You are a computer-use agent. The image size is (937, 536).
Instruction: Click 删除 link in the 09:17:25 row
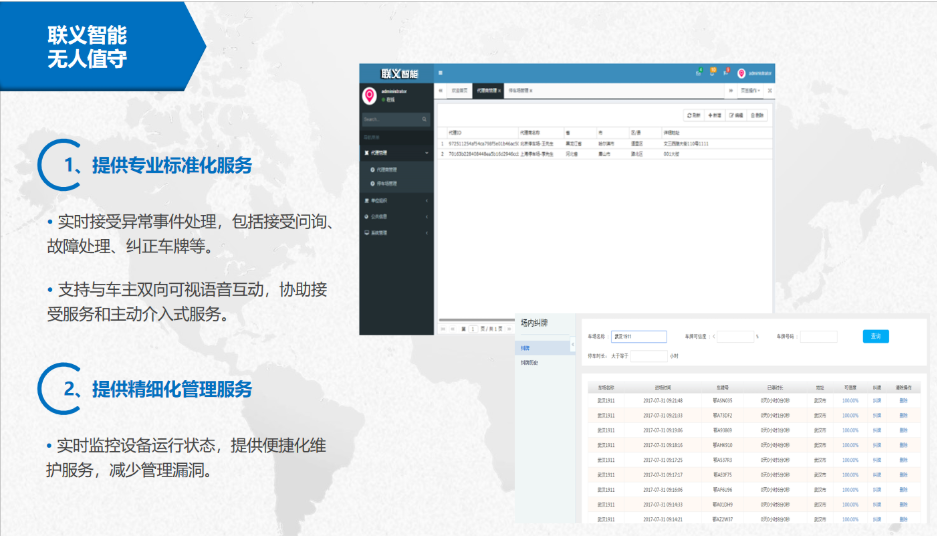[904, 460]
